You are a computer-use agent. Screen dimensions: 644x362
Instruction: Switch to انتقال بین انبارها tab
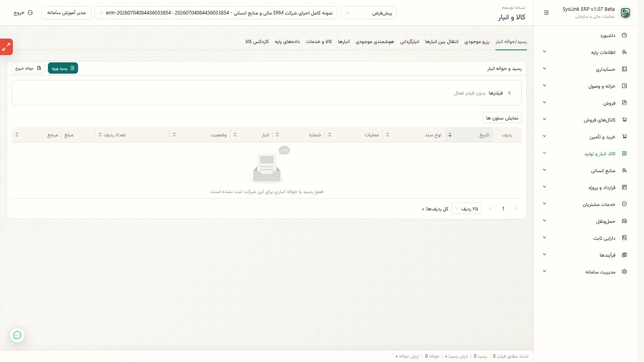442,42
